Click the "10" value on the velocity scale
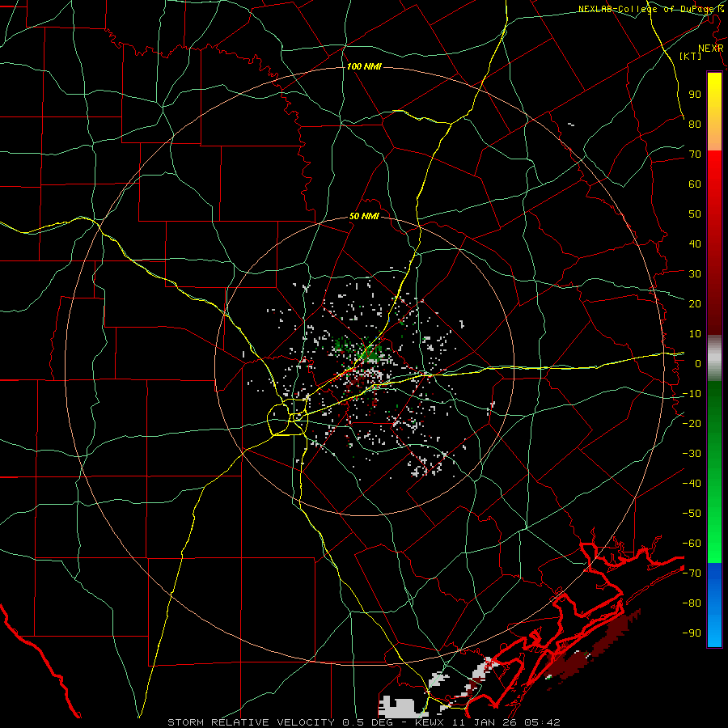Image resolution: width=728 pixels, height=728 pixels. 695,334
